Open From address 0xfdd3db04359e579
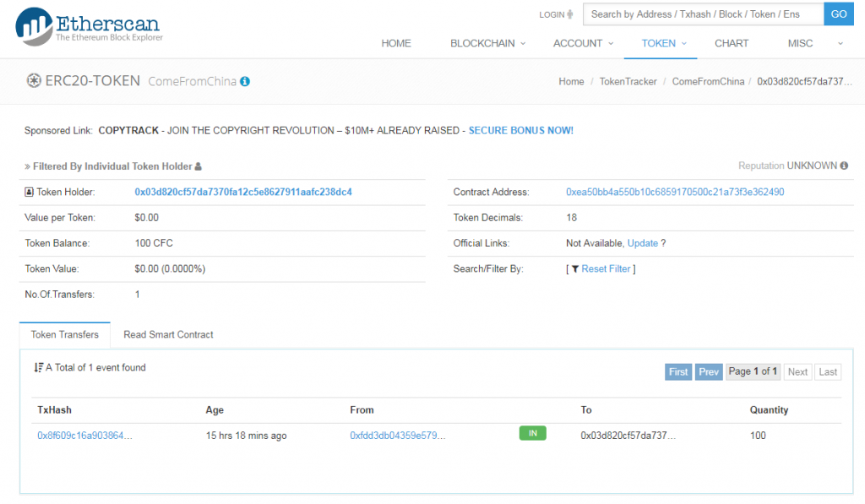The image size is (865, 504). 398,436
